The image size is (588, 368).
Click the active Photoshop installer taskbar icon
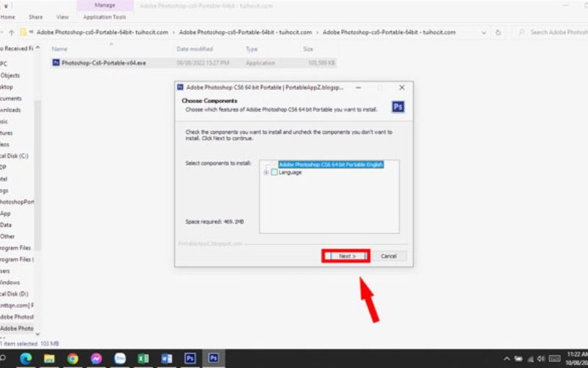pyautogui.click(x=213, y=358)
